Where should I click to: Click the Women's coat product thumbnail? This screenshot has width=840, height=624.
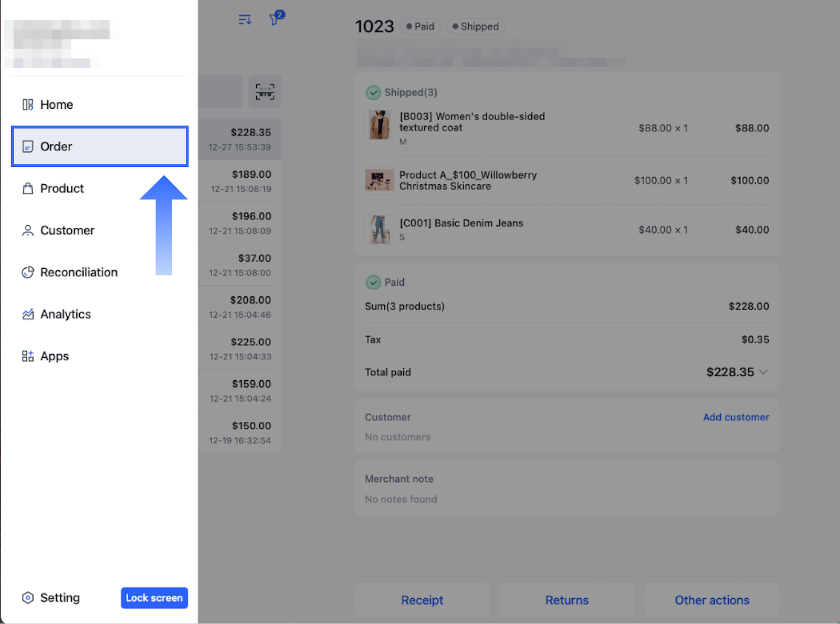click(379, 125)
